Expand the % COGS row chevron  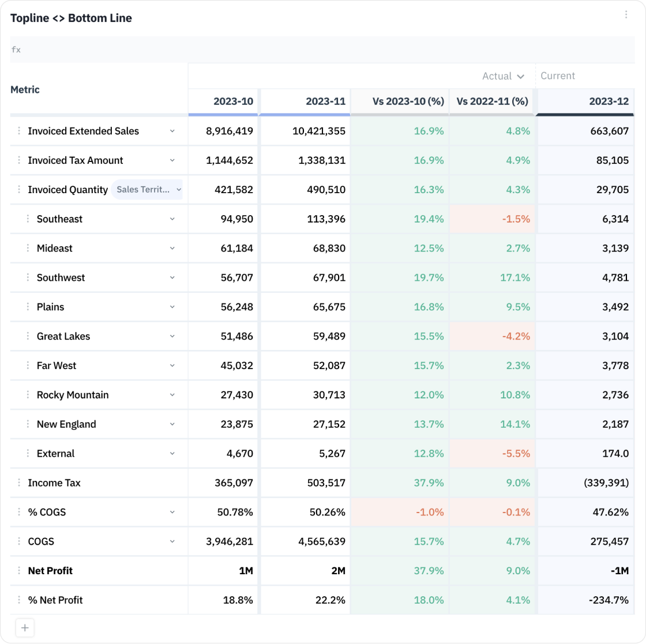click(x=172, y=512)
